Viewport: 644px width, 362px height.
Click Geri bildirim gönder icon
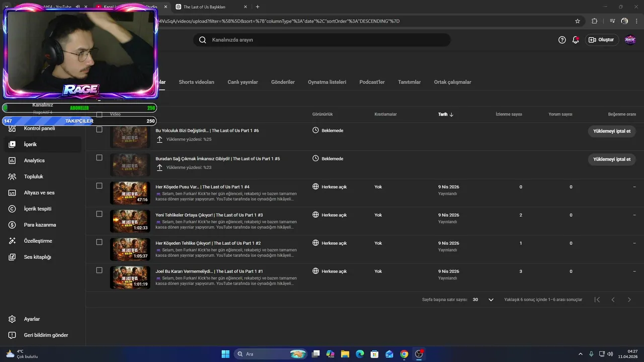click(13, 335)
